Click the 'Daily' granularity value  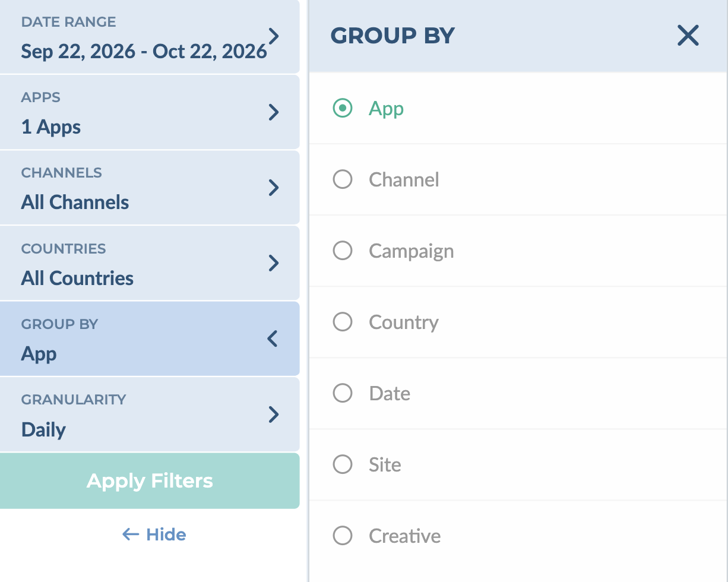(43, 429)
